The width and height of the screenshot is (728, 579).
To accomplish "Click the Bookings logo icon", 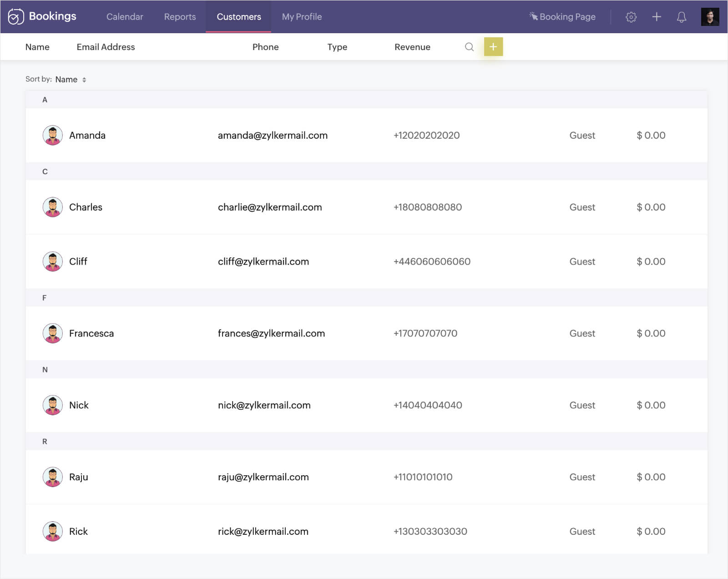I will 15,17.
